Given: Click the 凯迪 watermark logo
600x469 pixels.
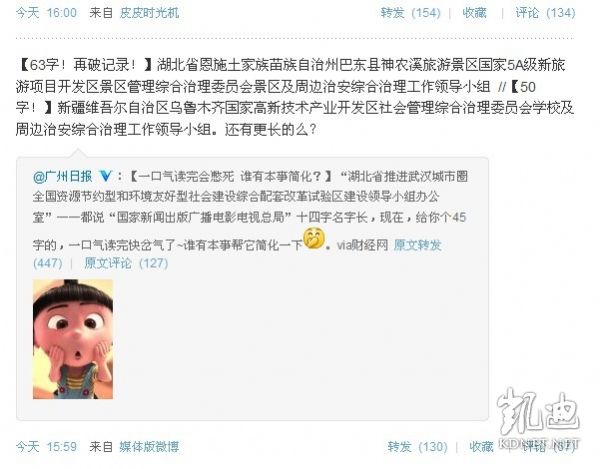Looking at the screenshot, I should [539, 418].
